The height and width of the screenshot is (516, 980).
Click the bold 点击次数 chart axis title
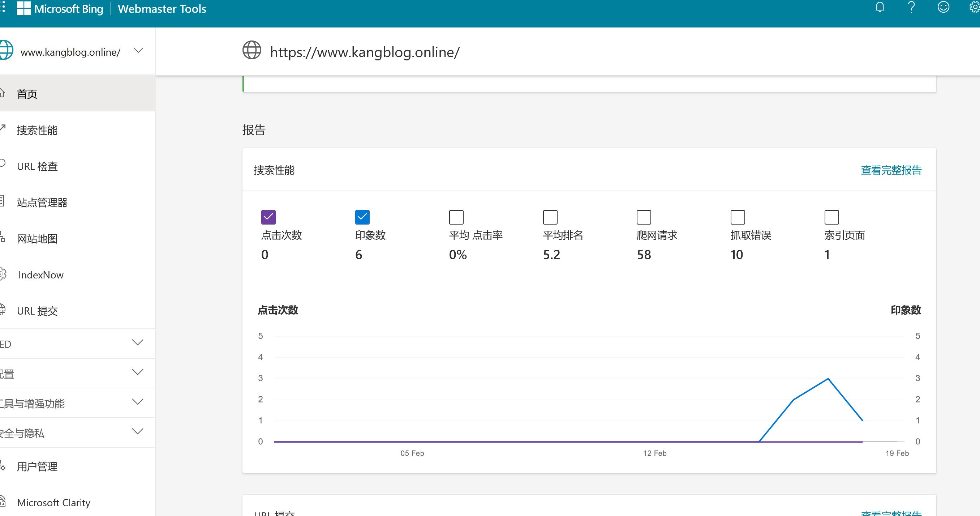point(278,310)
